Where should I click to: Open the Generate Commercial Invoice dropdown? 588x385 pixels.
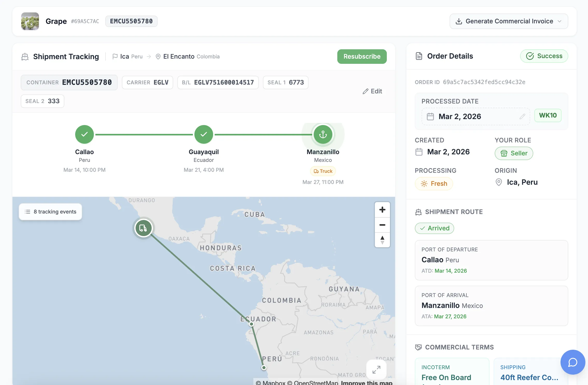click(x=509, y=21)
